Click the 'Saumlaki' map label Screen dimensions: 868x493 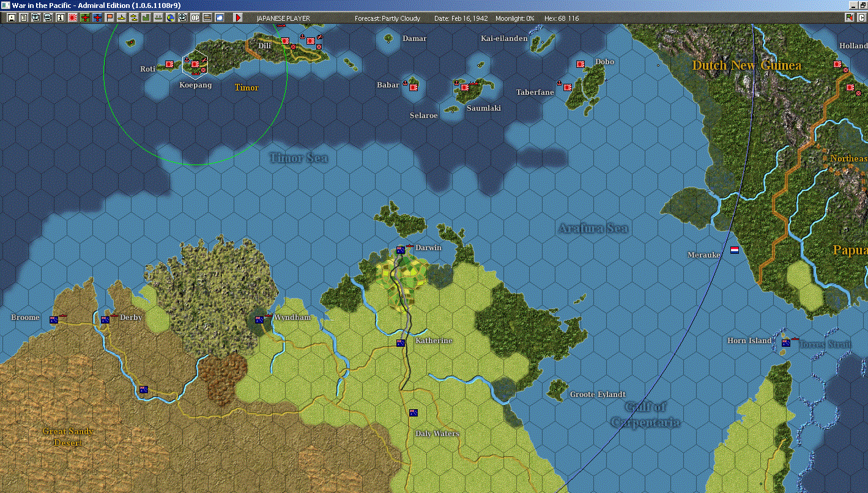[x=484, y=108]
